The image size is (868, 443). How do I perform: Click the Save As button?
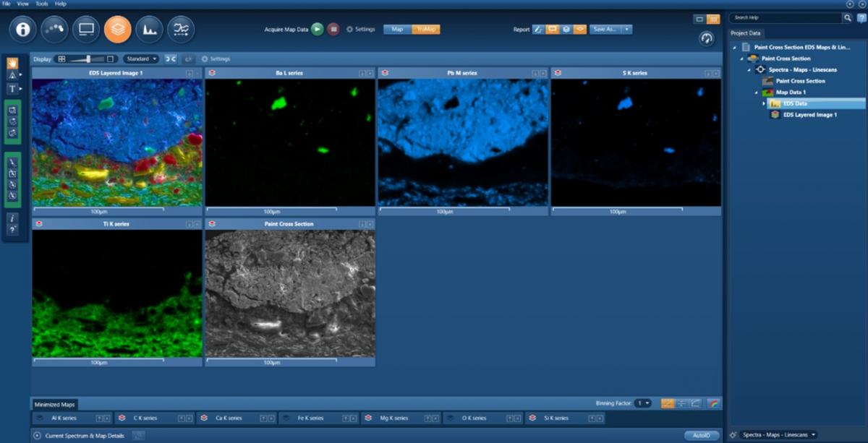606,29
